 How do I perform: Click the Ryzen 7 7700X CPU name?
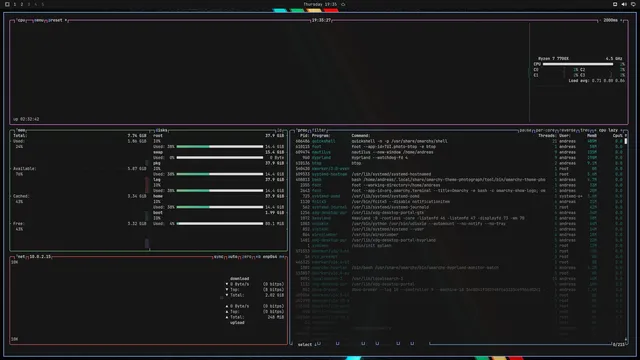553,59
